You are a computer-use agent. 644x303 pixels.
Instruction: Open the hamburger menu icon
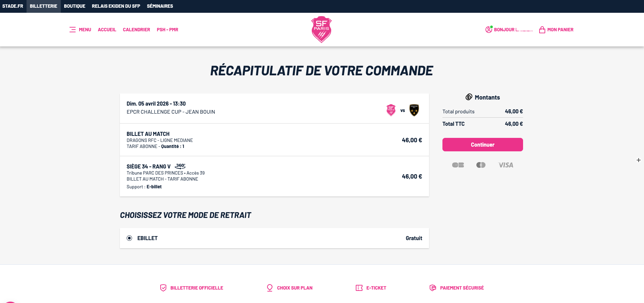(x=73, y=30)
